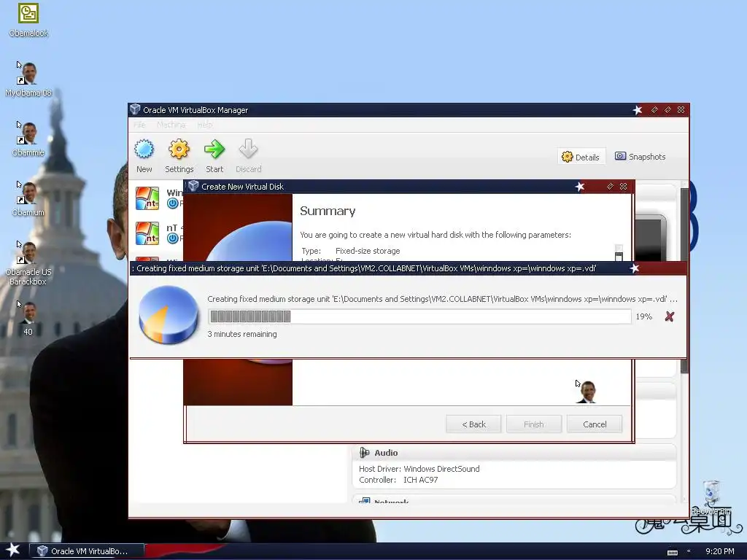Cancel the disk creation with red X
The height and width of the screenshot is (560, 747).
tap(670, 316)
